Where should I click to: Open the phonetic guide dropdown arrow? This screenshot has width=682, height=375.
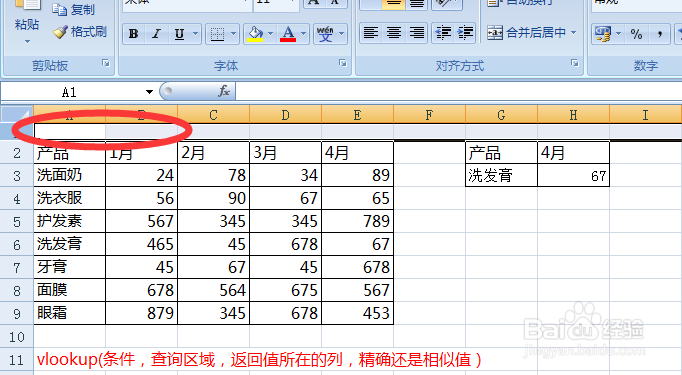click(341, 33)
